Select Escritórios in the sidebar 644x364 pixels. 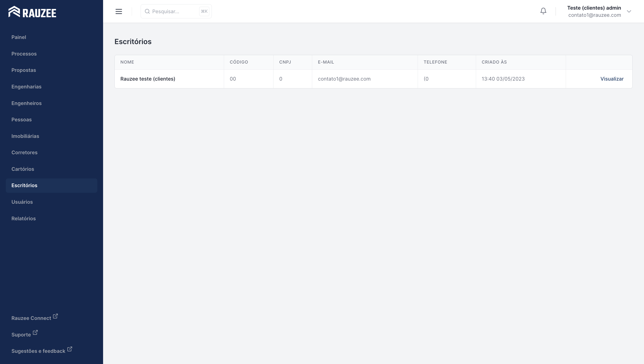click(x=51, y=186)
